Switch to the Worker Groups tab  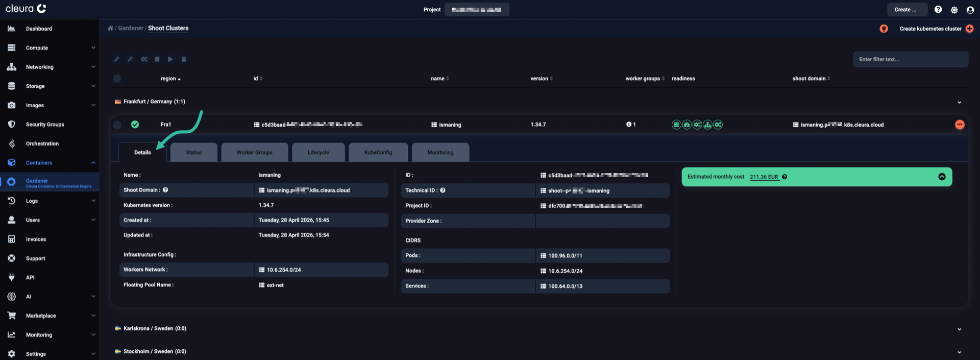coord(255,152)
